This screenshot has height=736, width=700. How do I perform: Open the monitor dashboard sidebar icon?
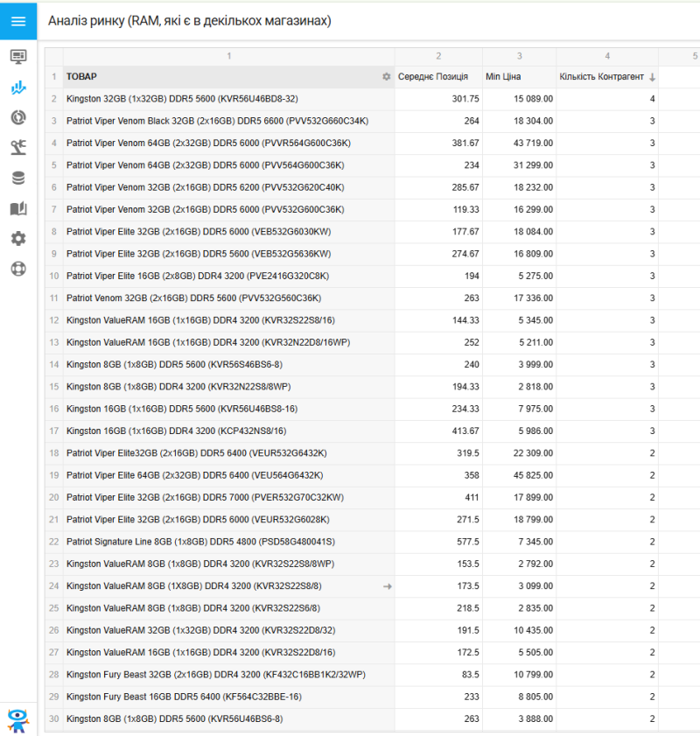18,57
